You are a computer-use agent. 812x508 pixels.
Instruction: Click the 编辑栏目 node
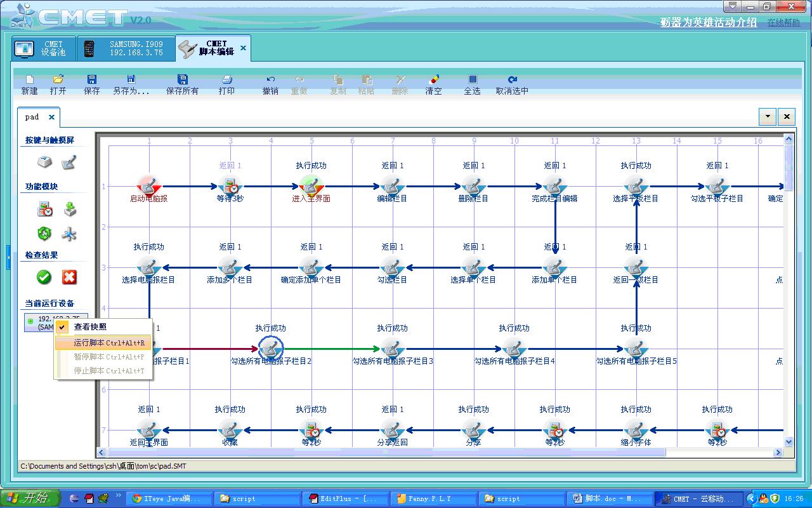[393, 185]
